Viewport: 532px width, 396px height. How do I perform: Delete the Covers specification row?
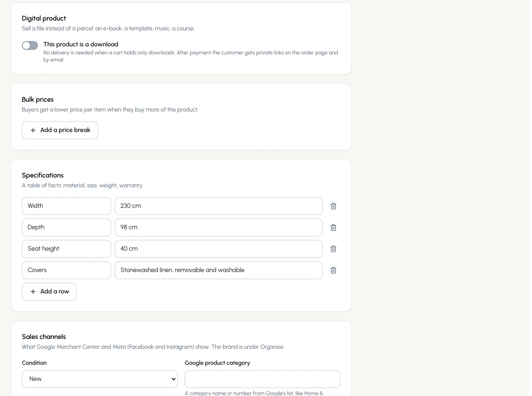click(x=333, y=270)
